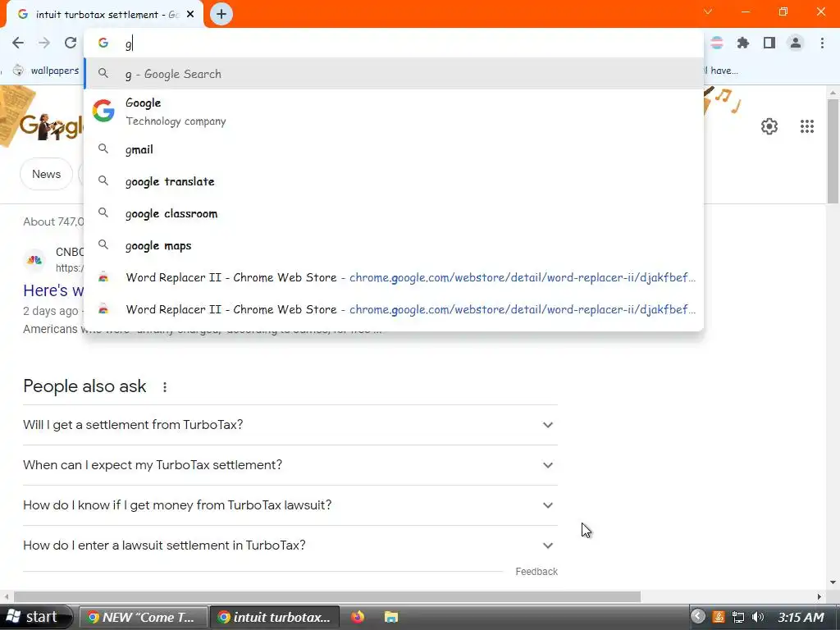
Task: Click the forward navigation arrow
Action: click(x=44, y=43)
